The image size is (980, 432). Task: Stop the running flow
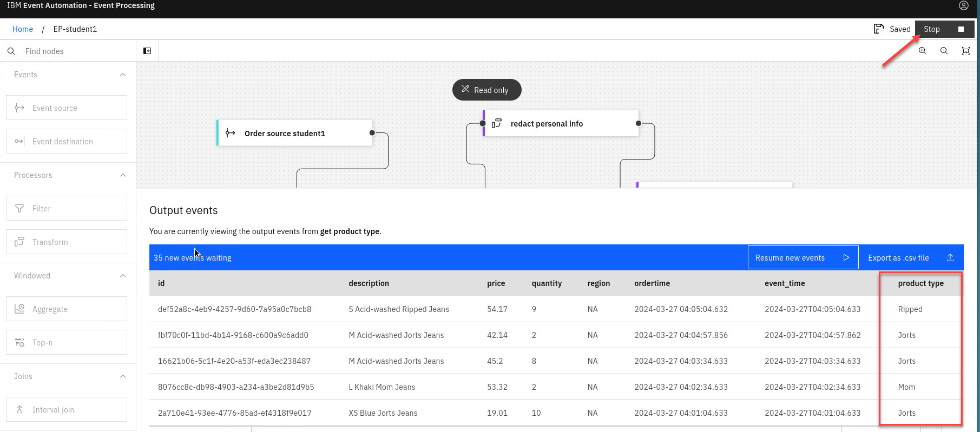pos(944,29)
